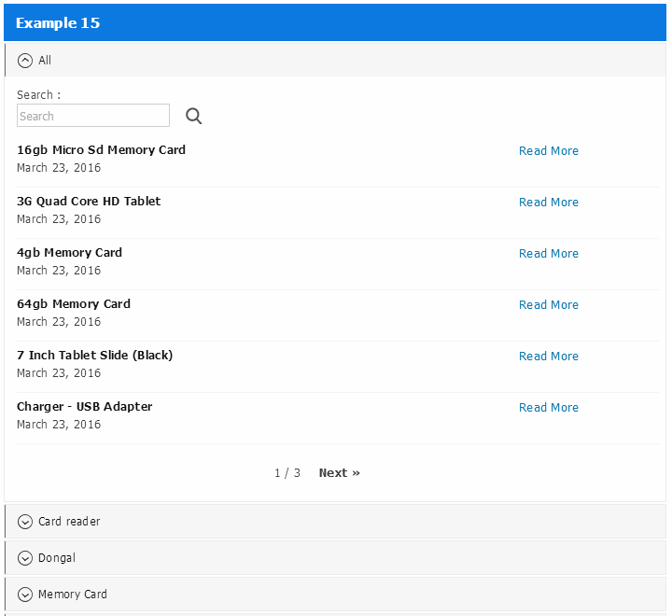Open Read More for 3G Quad Core HD Tablet
The height and width of the screenshot is (616, 672).
point(549,203)
